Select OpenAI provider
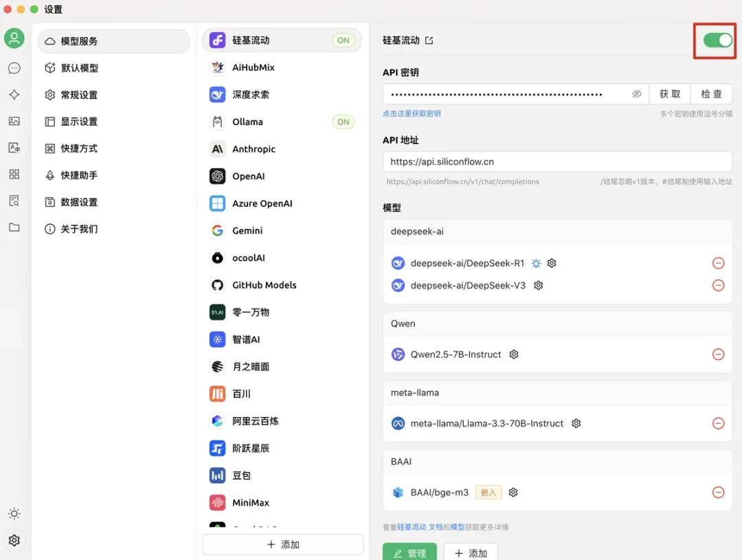The height and width of the screenshot is (560, 742). pos(282,177)
